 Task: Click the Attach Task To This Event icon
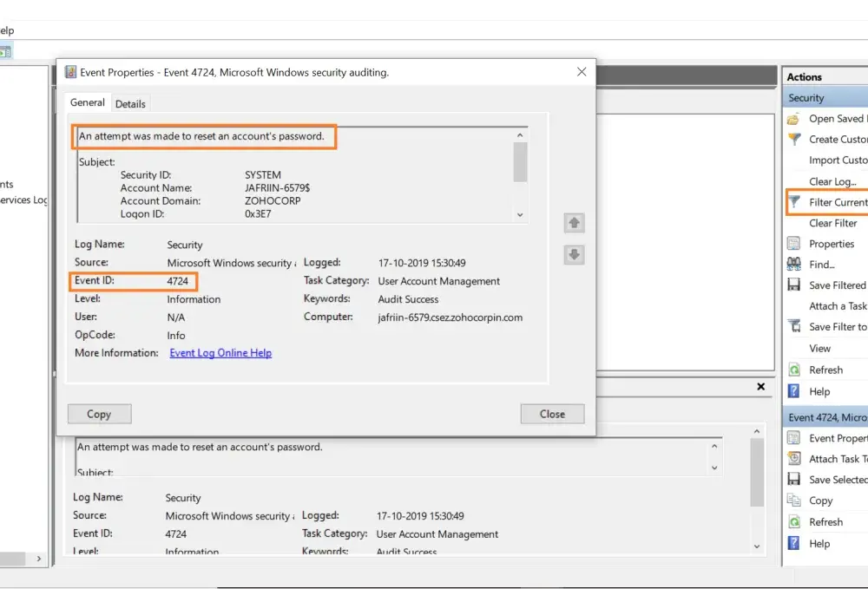(x=794, y=459)
